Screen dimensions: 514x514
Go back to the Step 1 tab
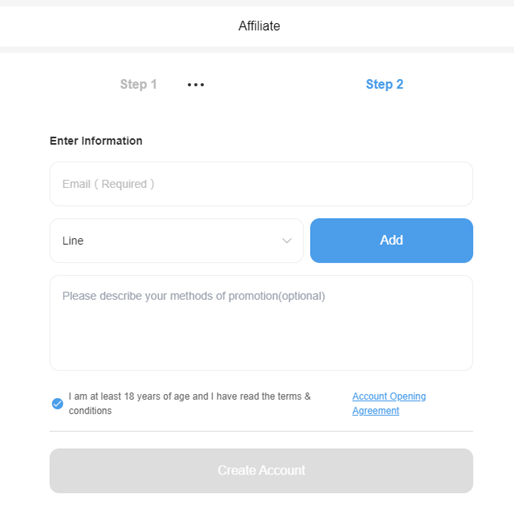pyautogui.click(x=138, y=84)
